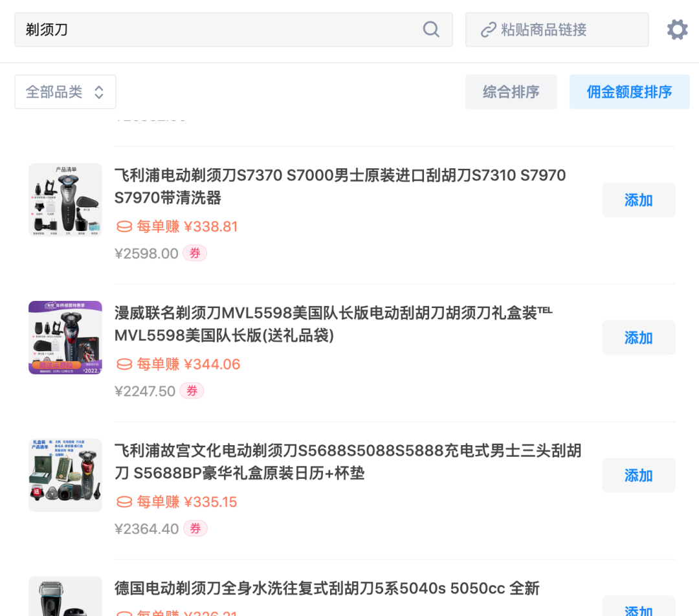This screenshot has height=616, width=699.
Task: Add the Marvel MVL5598 shaver product
Action: pyautogui.click(x=638, y=338)
